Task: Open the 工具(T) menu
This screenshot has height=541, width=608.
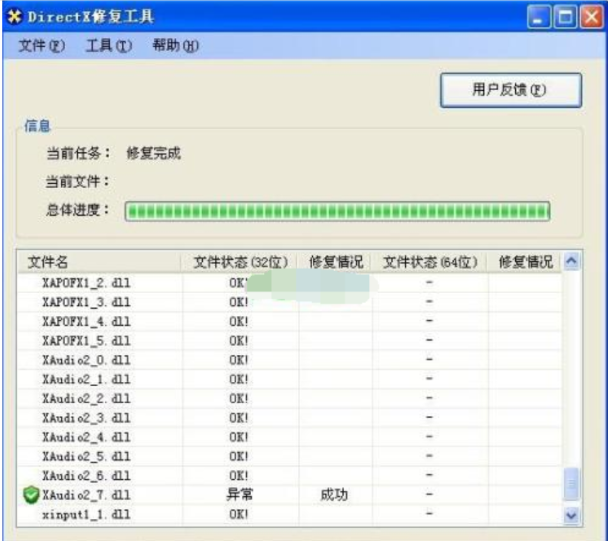Action: pyautogui.click(x=109, y=46)
